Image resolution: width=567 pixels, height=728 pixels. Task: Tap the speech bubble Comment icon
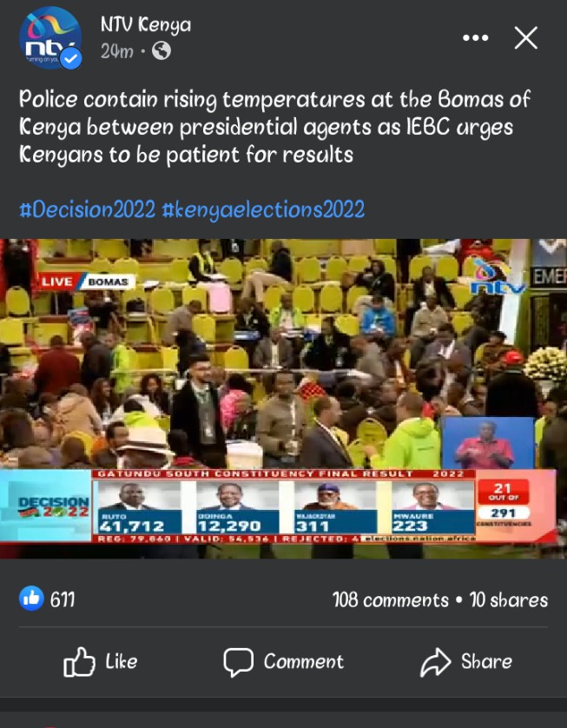(238, 662)
